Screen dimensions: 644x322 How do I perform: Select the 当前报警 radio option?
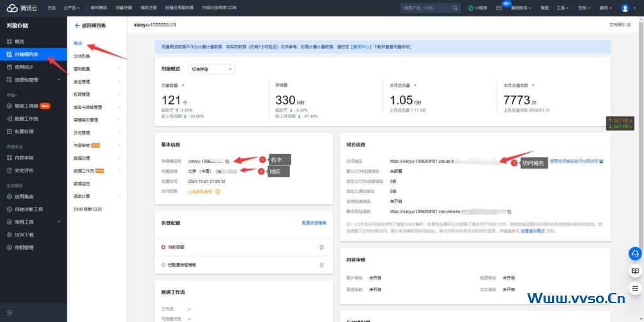164,248
